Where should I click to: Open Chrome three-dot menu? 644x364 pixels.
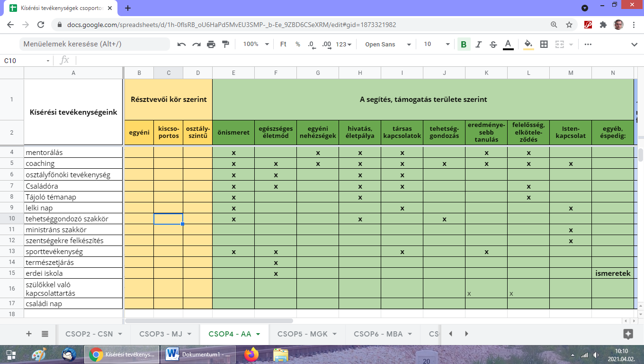(x=634, y=25)
